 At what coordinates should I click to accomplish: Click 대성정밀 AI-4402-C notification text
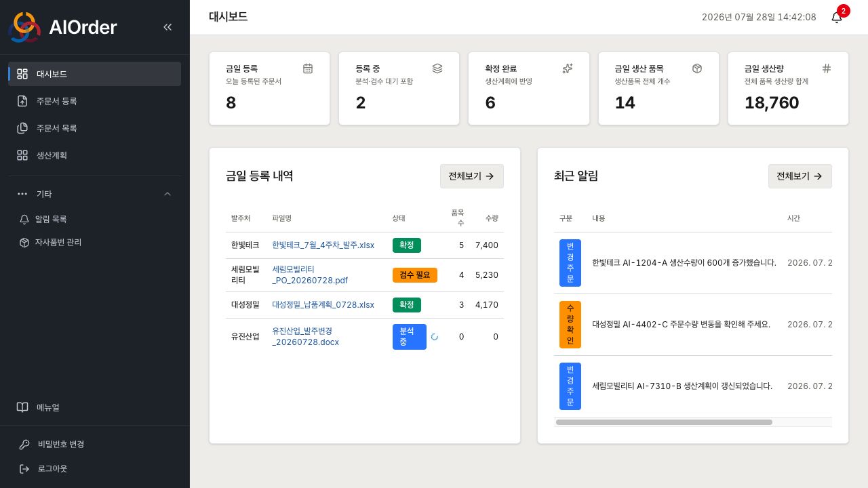click(681, 325)
